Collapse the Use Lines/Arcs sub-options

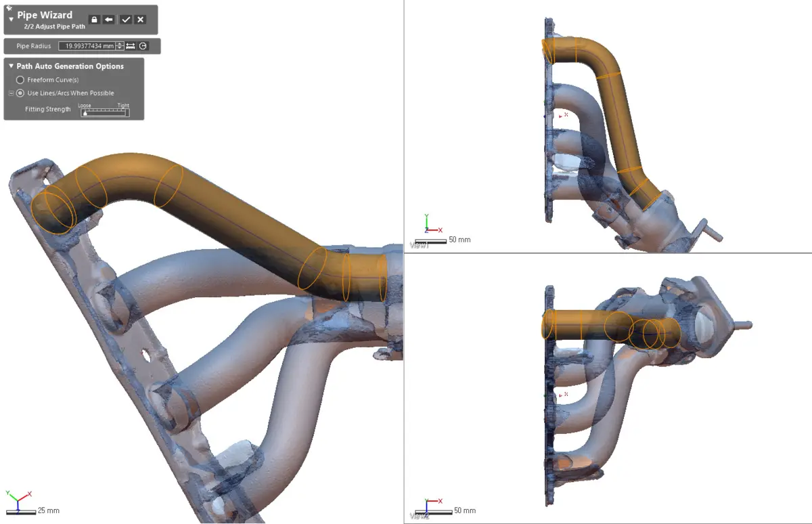[11, 93]
